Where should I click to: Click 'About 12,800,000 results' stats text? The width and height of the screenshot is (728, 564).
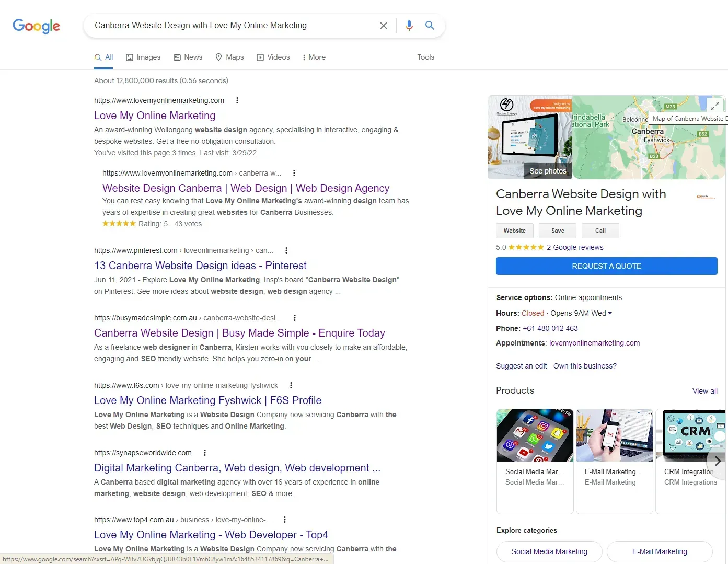(161, 80)
